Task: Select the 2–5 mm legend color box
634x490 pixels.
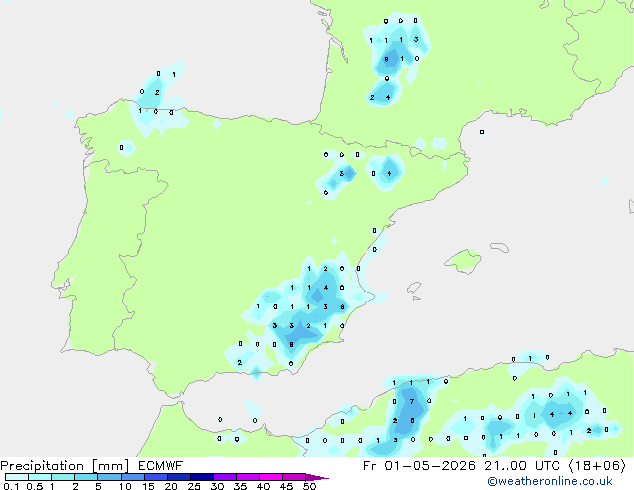Action: pyautogui.click(x=86, y=477)
